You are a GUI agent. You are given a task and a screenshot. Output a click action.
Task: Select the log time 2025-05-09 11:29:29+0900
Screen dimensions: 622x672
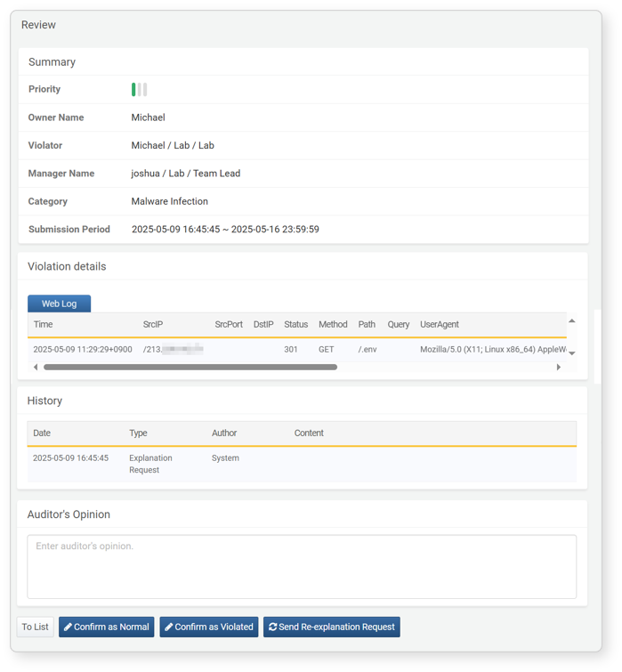[83, 349]
